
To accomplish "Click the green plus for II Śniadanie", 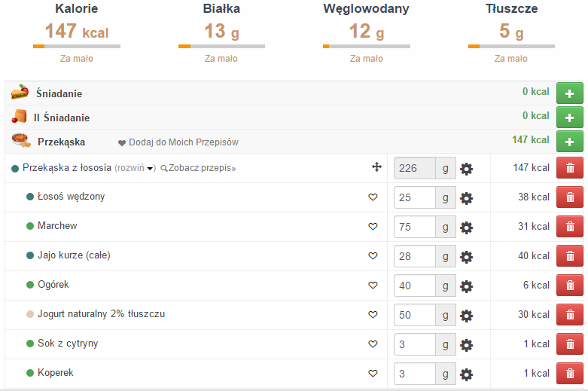I will (x=569, y=118).
